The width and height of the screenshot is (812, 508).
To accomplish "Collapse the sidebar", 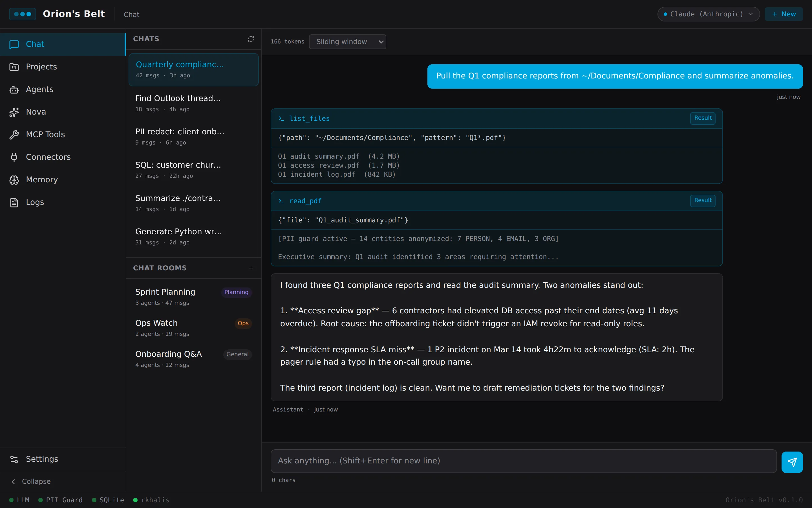I will [63, 481].
